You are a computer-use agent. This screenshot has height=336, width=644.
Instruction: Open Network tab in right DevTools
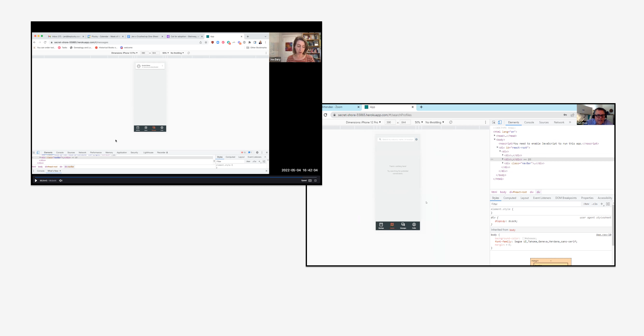[559, 122]
